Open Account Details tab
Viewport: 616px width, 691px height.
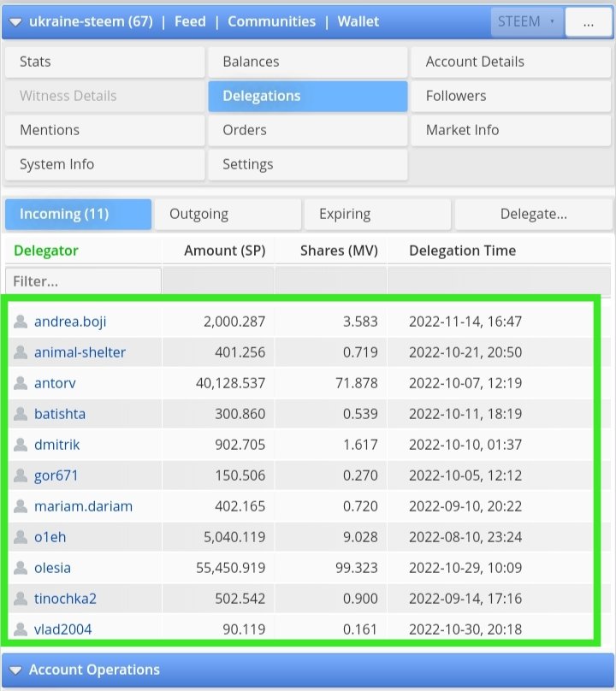click(511, 62)
